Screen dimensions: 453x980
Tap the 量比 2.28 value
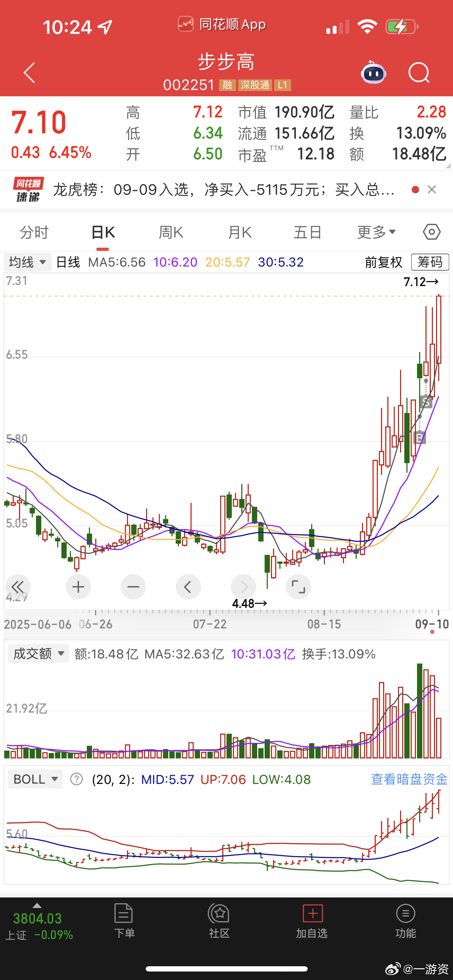coord(398,112)
